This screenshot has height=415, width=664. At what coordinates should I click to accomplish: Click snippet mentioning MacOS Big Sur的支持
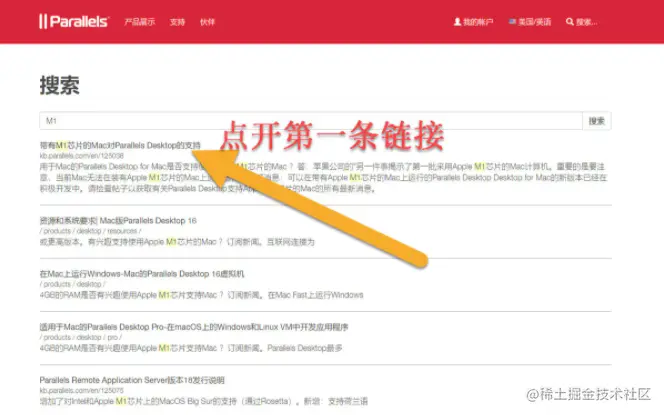click(204, 401)
